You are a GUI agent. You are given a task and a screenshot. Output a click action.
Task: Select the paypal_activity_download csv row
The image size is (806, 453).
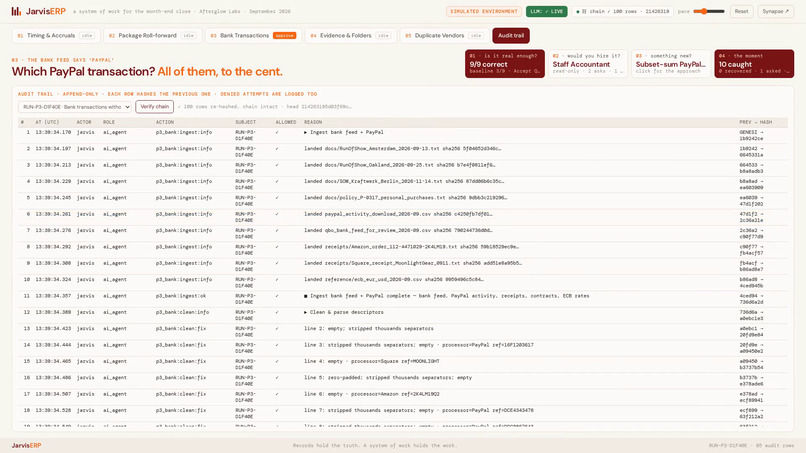(403, 217)
